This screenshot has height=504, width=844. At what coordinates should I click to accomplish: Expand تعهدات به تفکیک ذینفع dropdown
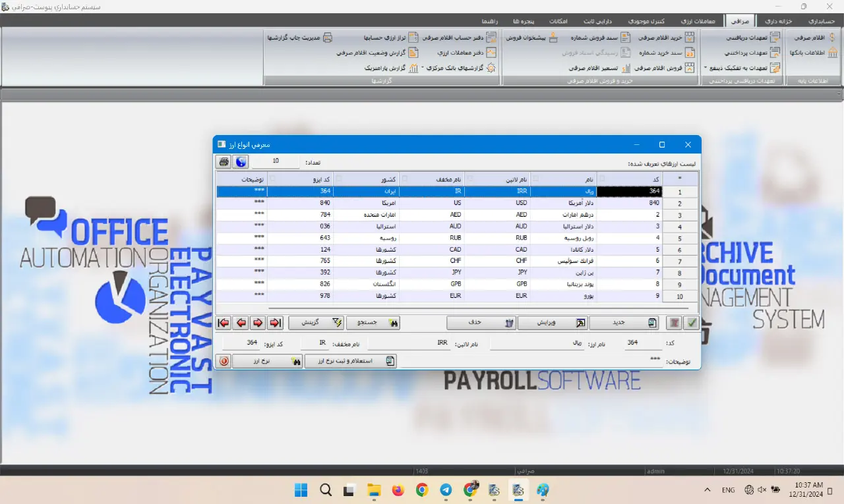(x=706, y=68)
